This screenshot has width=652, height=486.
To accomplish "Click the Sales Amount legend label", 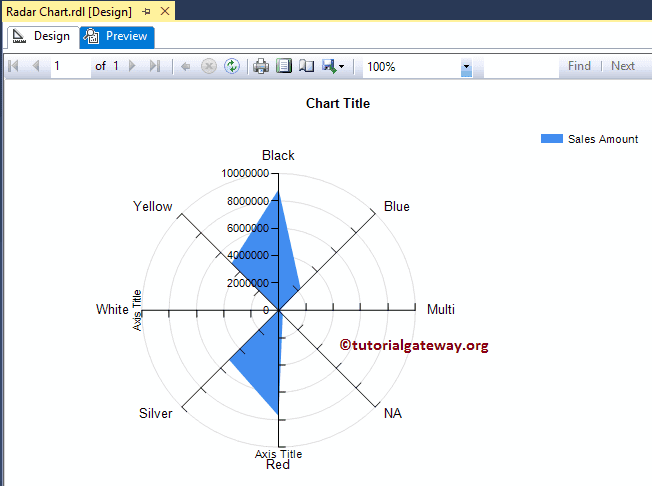I will 603,139.
